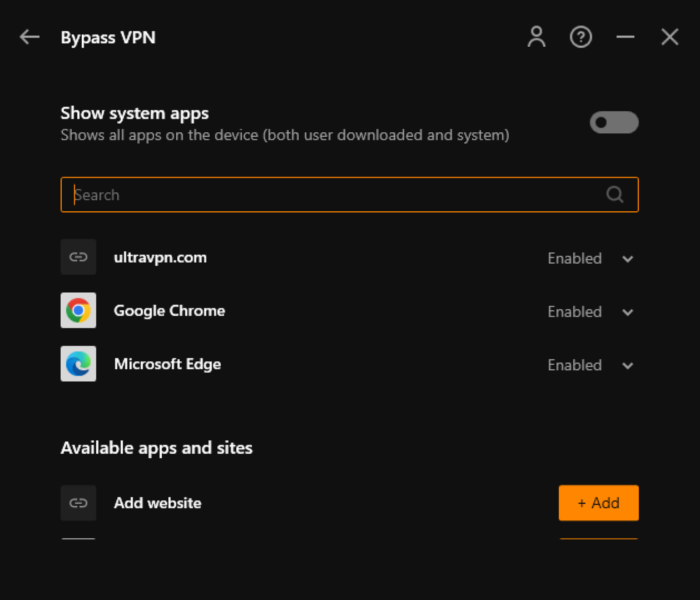The image size is (700, 600).
Task: Click the Google Chrome app icon
Action: [x=78, y=310]
